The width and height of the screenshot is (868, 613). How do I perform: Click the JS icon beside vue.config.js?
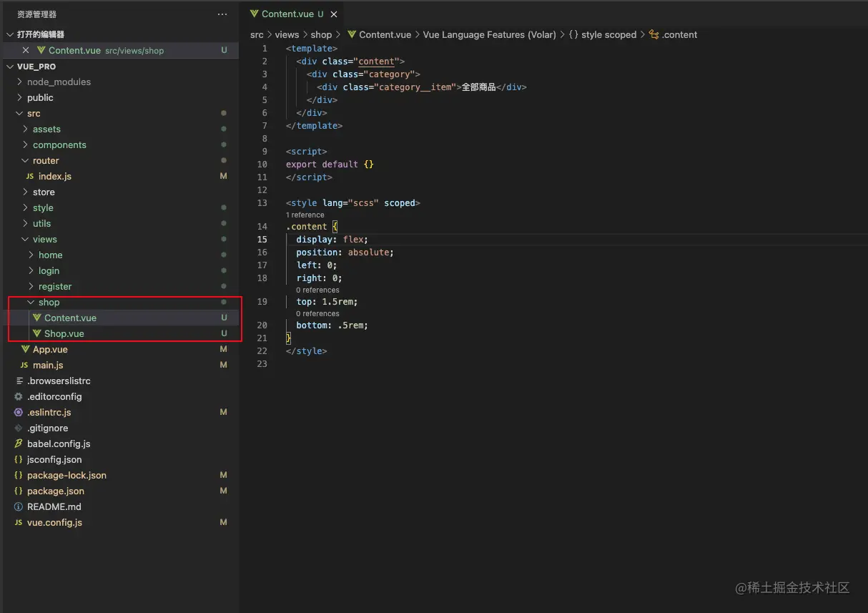pos(19,523)
